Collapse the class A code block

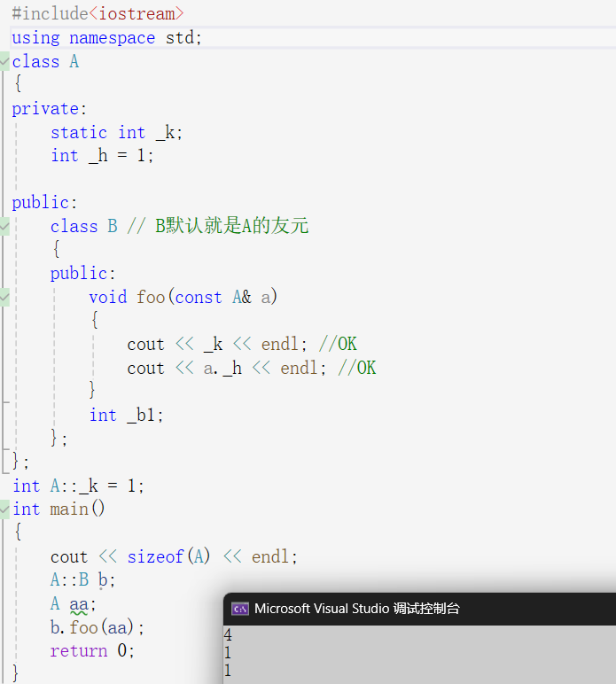[x=4, y=61]
